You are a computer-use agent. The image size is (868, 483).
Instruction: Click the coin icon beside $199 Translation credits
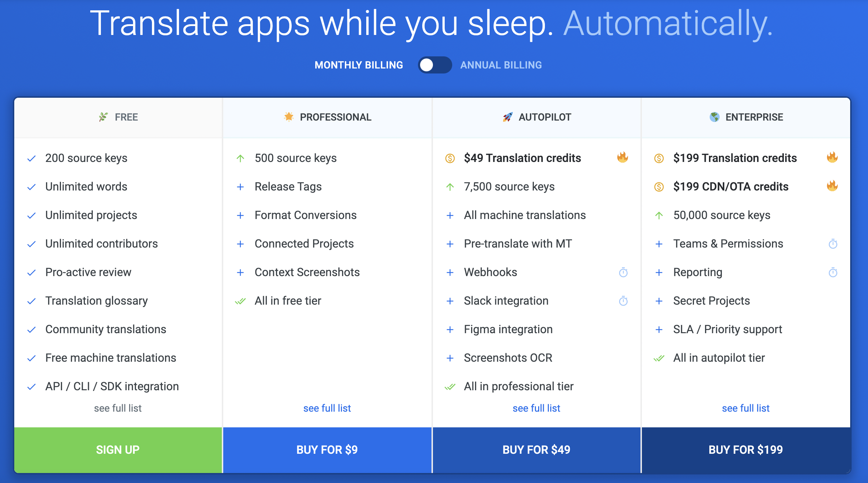659,158
